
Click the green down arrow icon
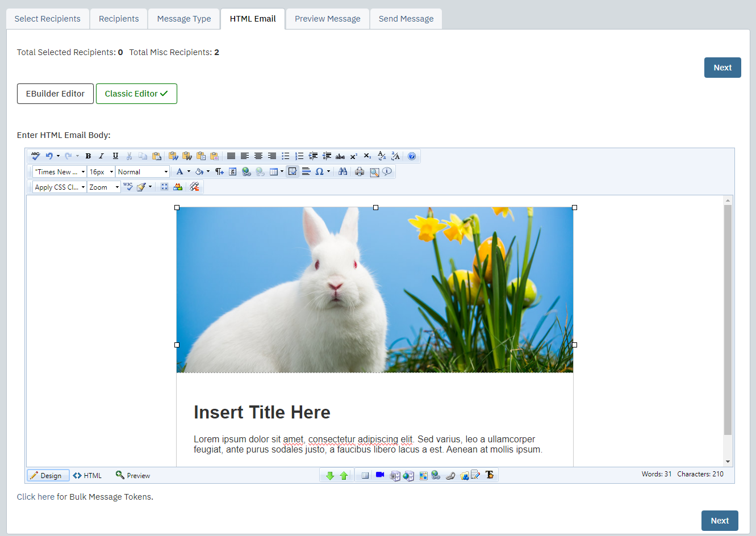pos(330,476)
